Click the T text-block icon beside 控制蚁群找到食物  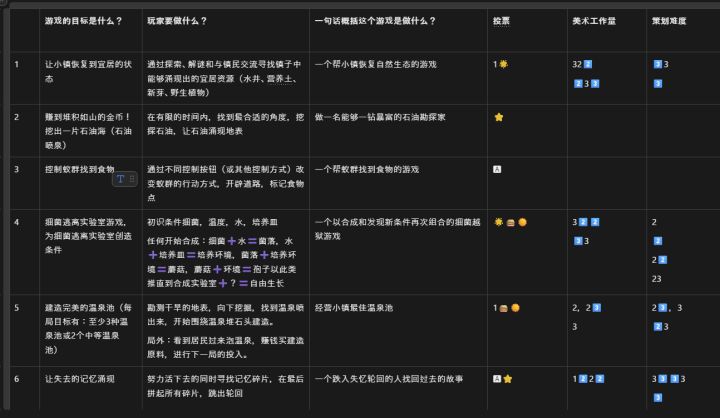point(120,179)
